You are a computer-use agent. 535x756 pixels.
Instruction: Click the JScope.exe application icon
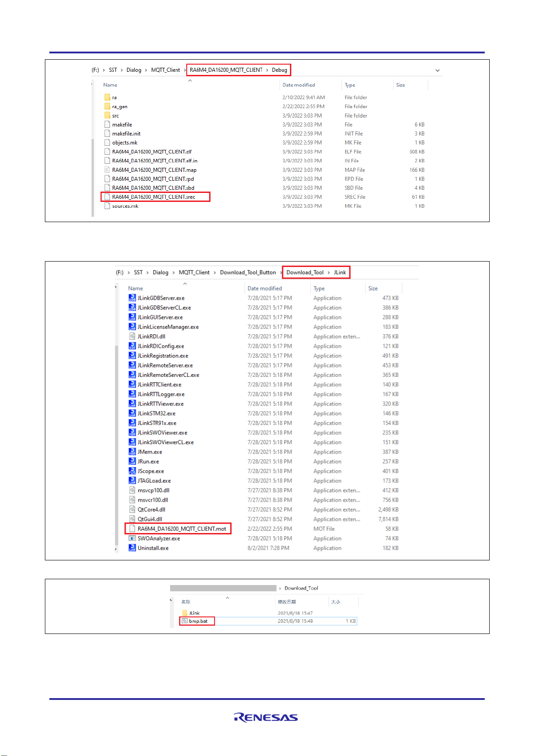(x=132, y=471)
